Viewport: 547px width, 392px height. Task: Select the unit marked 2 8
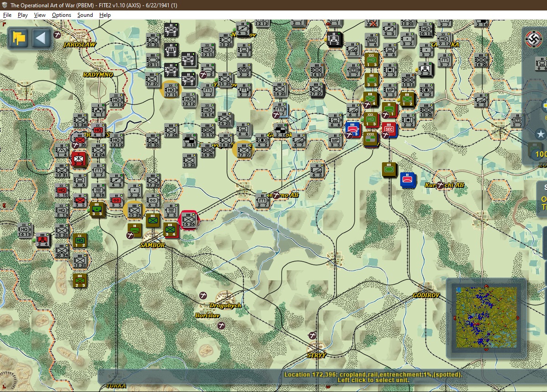(x=171, y=210)
